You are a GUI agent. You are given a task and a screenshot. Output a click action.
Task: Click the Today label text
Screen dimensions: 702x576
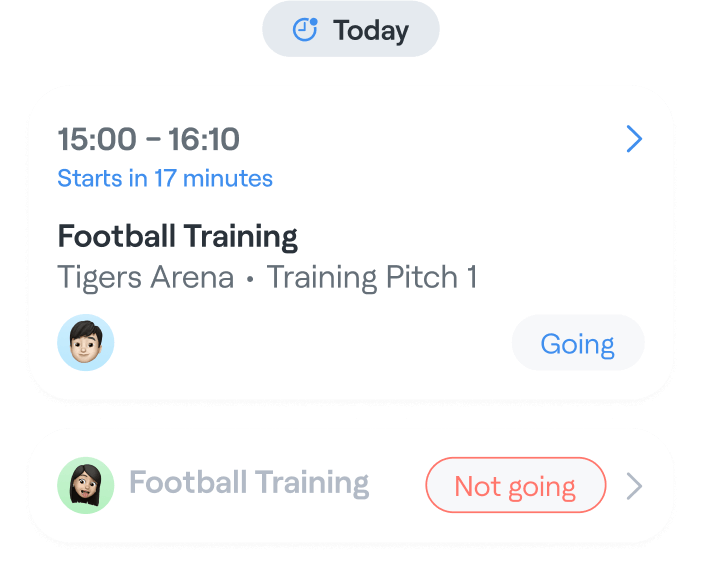click(371, 31)
